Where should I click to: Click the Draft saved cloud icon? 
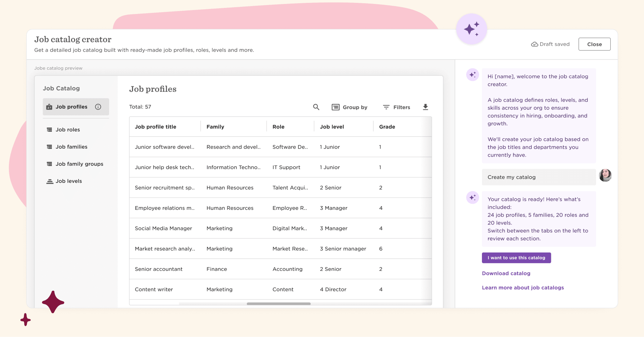pos(535,44)
